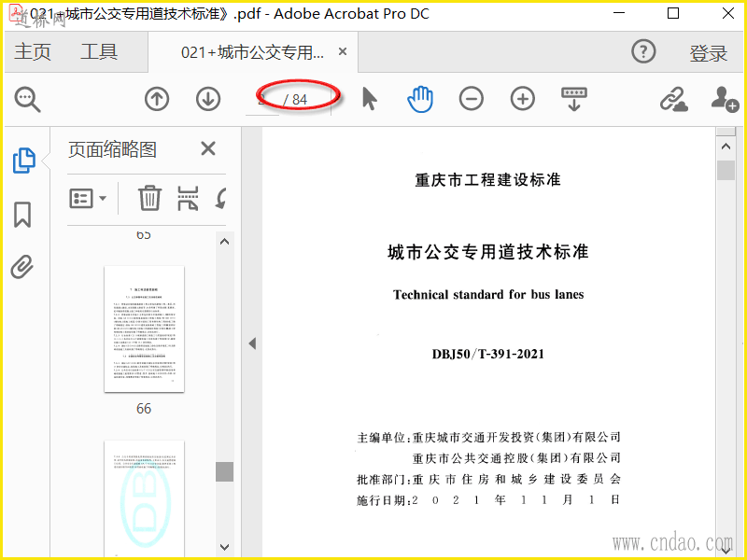Rotate page counterclockwise icon
747x560 pixels.
[220, 198]
